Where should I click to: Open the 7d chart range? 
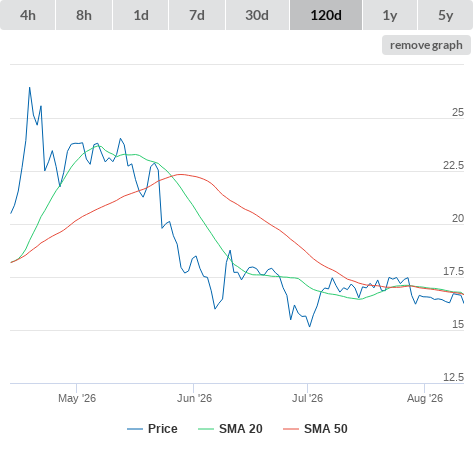(197, 15)
